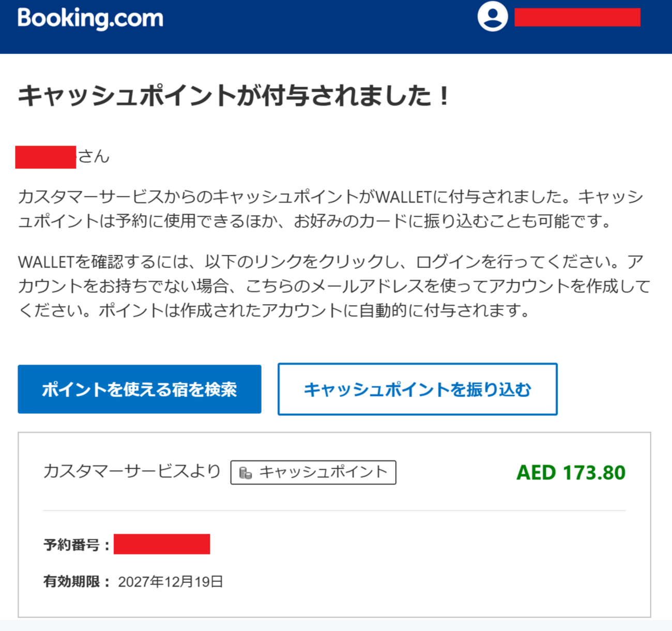This screenshot has height=631, width=672.
Task: Click the expiry date 2027年12月19日
Action: [170, 582]
